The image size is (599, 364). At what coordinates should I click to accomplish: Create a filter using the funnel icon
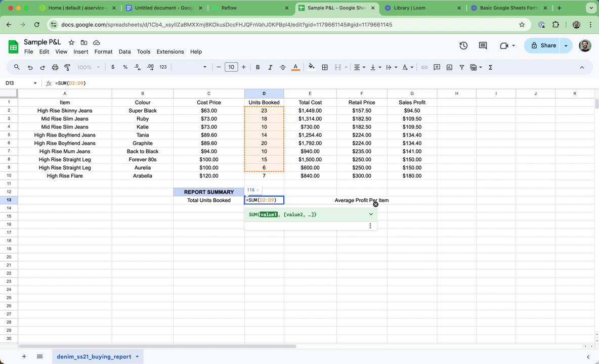coord(462,67)
